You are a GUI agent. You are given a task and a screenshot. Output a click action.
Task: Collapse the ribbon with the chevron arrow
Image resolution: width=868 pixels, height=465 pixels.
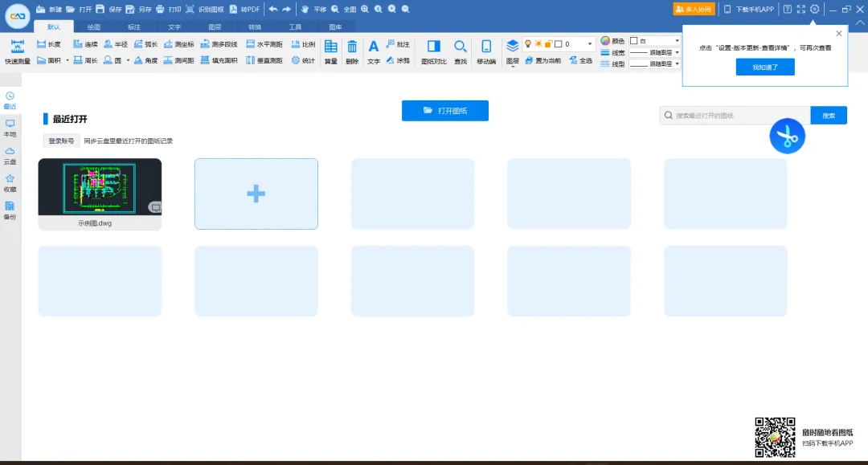(860, 23)
